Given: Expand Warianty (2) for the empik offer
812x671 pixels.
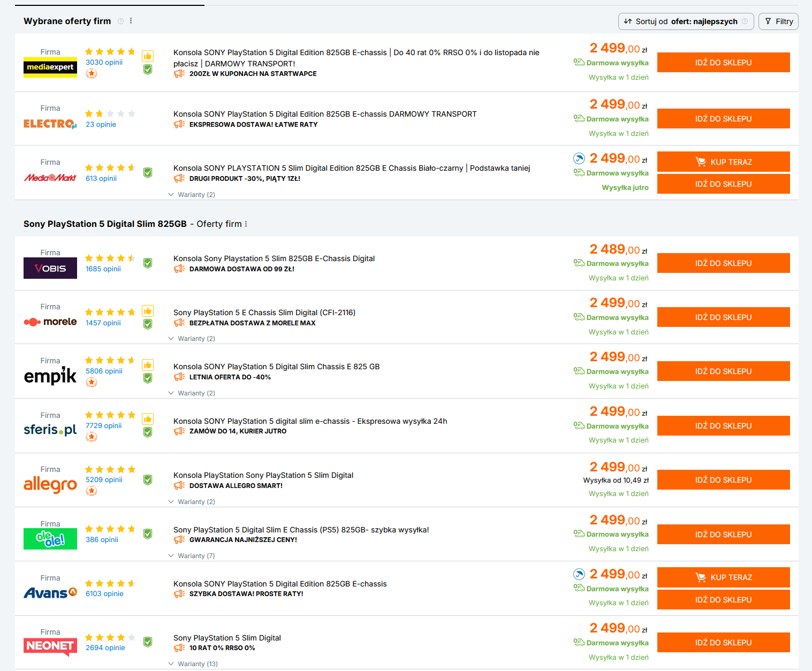Looking at the screenshot, I should [192, 393].
